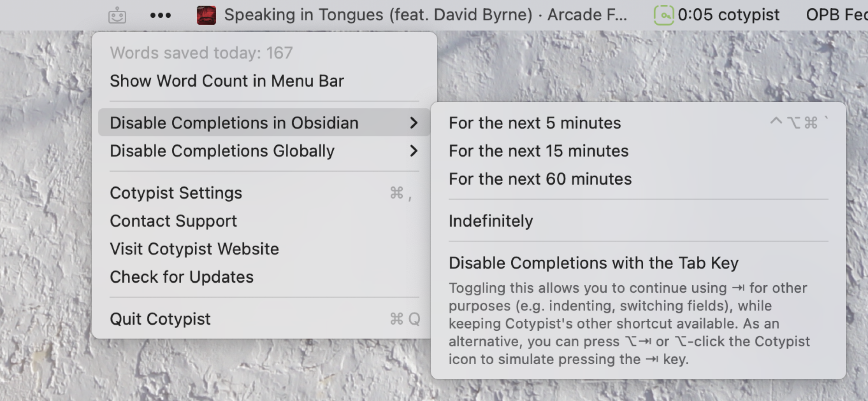Select Contact Support
Image resolution: width=868 pixels, height=401 pixels.
tap(264, 221)
